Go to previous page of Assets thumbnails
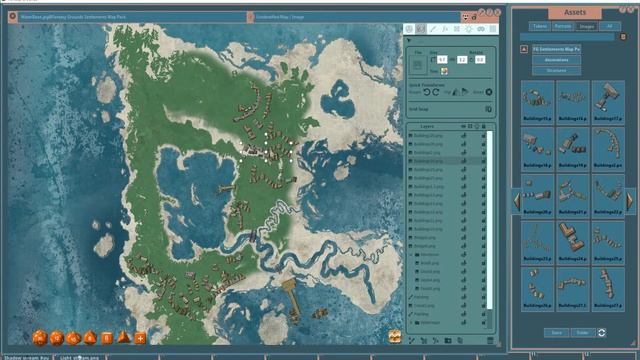 coord(516,200)
